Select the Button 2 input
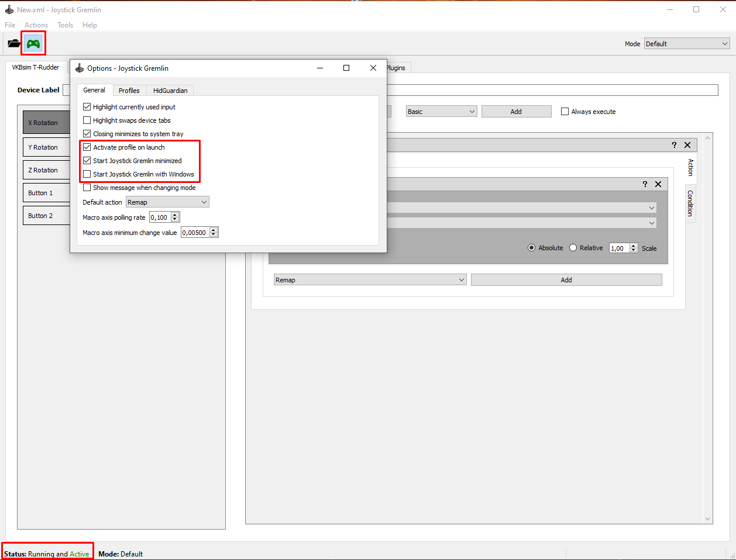Screen dimensions: 736x560 47,216
